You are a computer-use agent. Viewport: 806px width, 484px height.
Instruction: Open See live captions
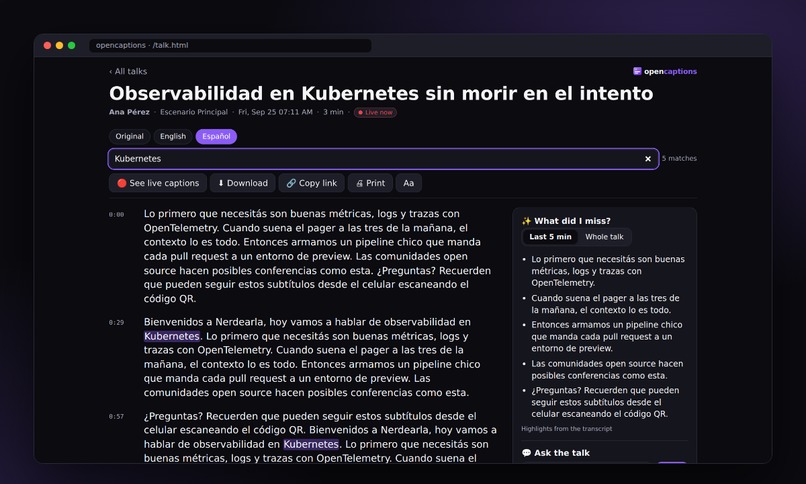(158, 183)
